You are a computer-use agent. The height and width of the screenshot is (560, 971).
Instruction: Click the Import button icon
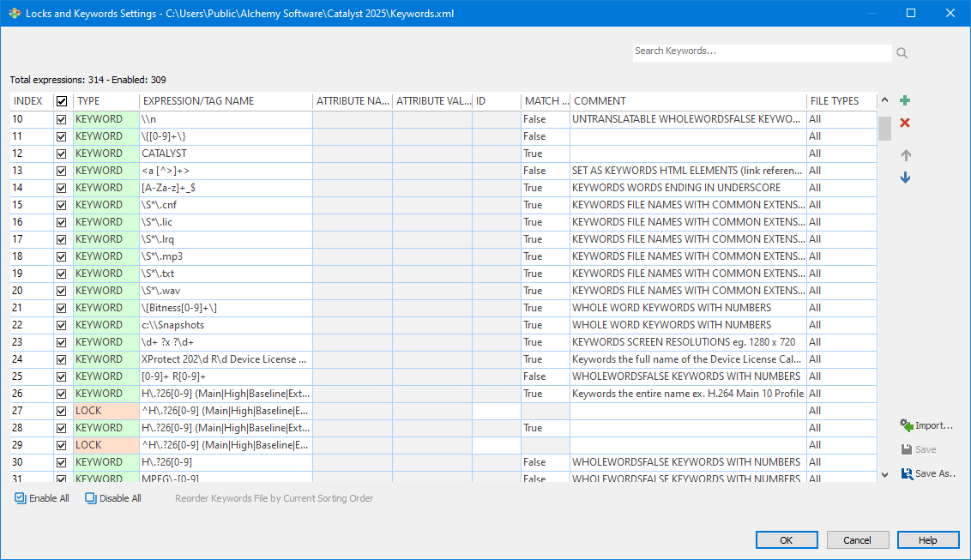coord(907,425)
